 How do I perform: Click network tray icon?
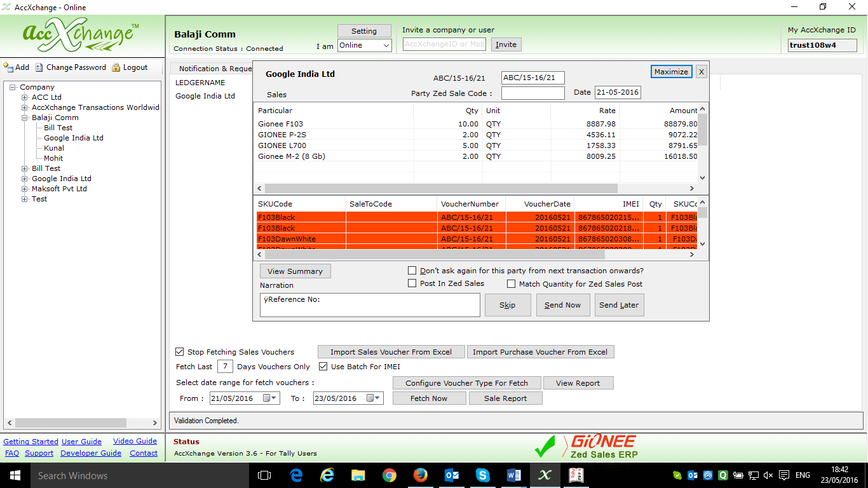(754, 475)
